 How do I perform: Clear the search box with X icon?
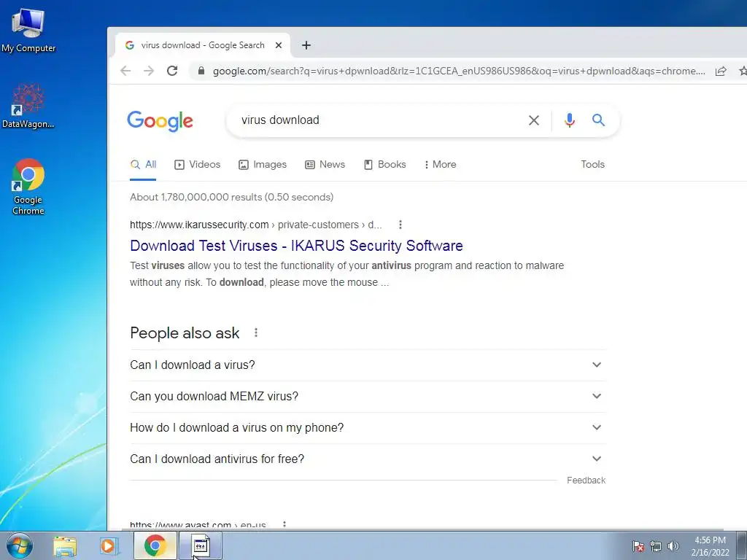pos(534,120)
